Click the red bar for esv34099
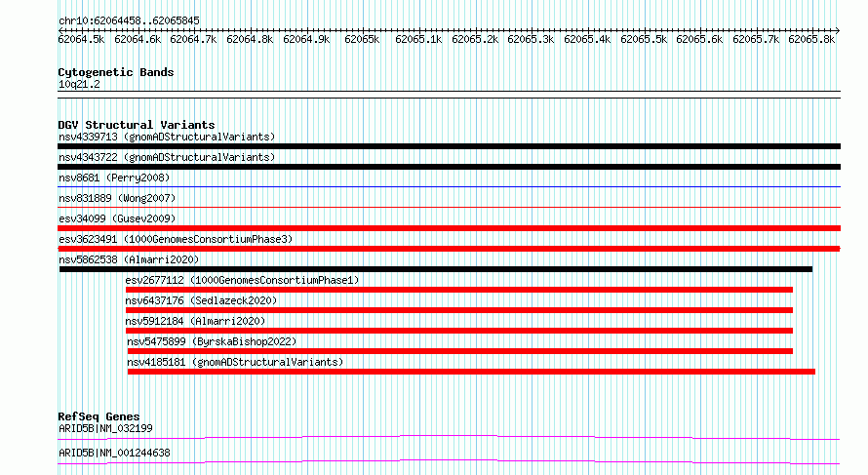 449,228
